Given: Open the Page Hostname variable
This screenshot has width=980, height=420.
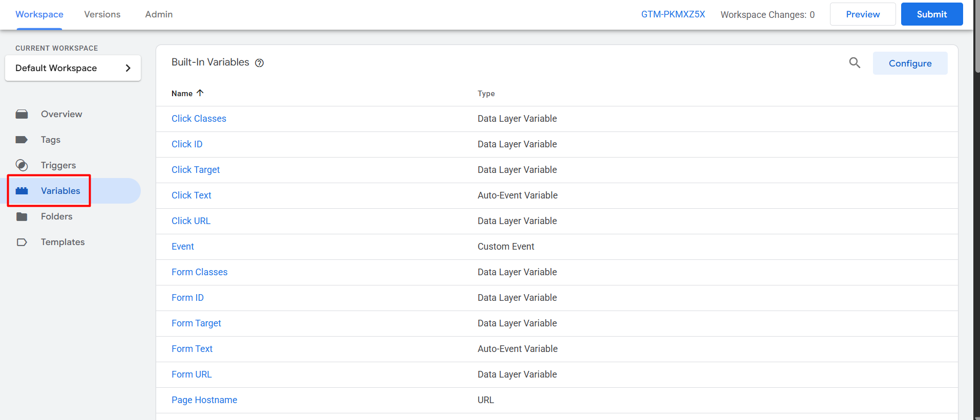Looking at the screenshot, I should coord(204,400).
